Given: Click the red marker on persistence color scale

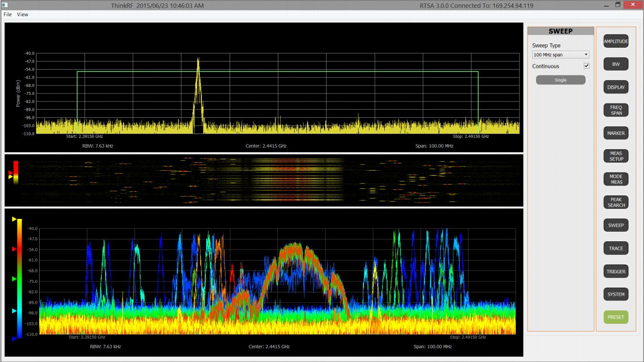Looking at the screenshot, I should (x=14, y=249).
